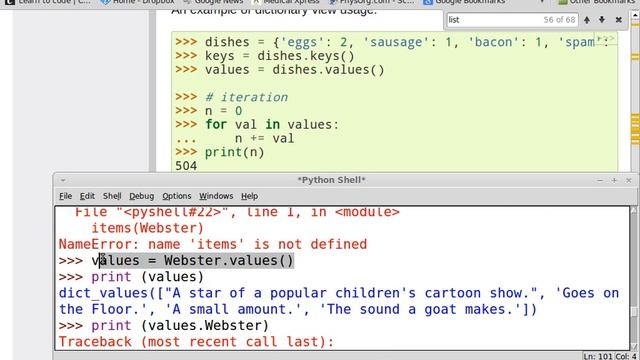Click the browser scrollbar up arrow
The image size is (640, 360).
click(635, 16)
